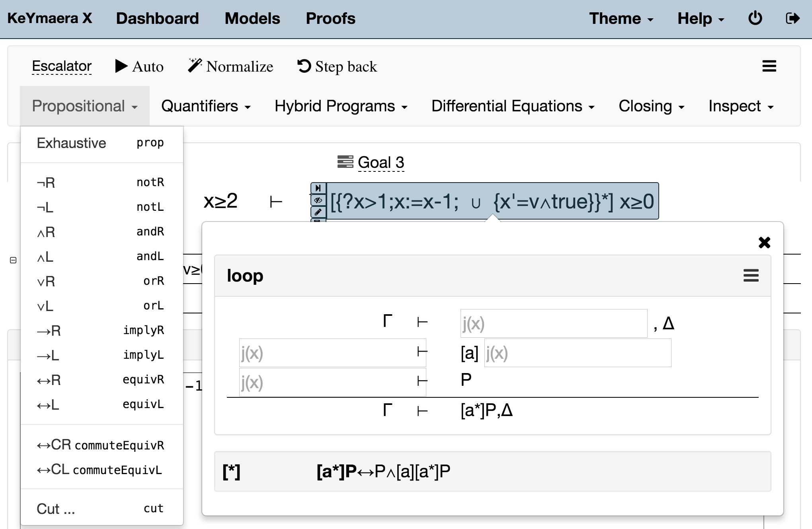The image size is (812, 529).
Task: Run the Auto play button
Action: point(139,66)
